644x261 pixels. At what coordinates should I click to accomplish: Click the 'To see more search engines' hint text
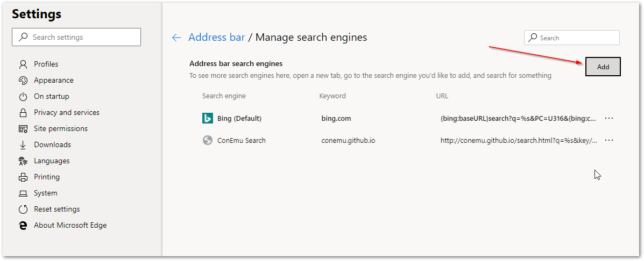click(x=370, y=76)
